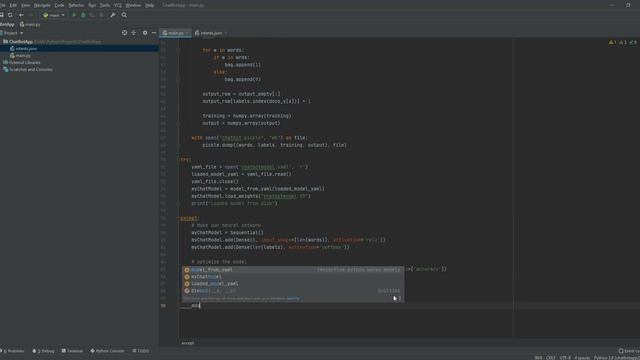Click the pickle.dump code line
The image size is (640, 360).
pyautogui.click(x=274, y=145)
